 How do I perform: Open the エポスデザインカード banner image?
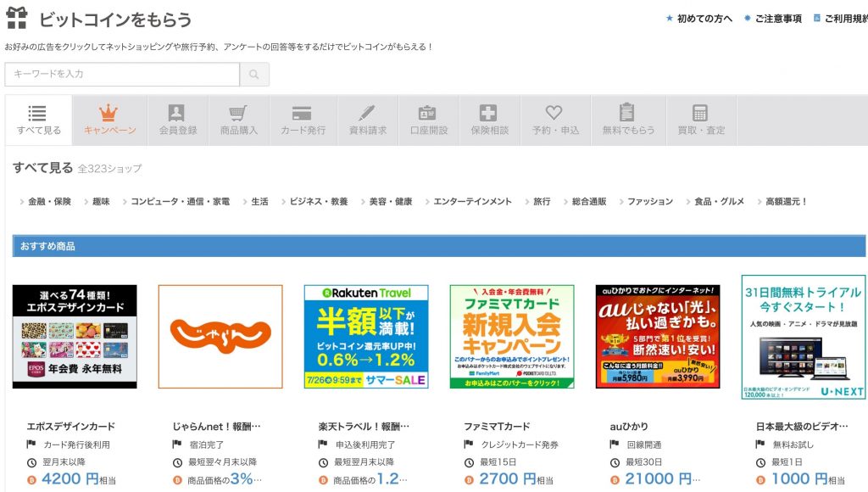click(x=75, y=337)
